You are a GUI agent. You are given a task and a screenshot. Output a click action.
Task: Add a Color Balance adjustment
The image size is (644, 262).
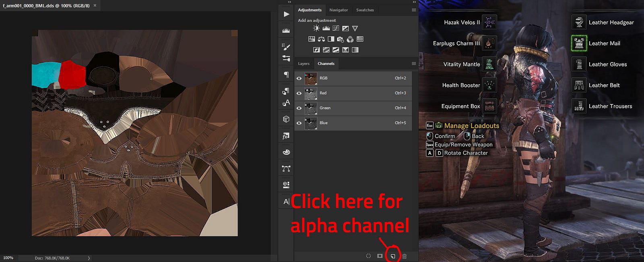(321, 39)
